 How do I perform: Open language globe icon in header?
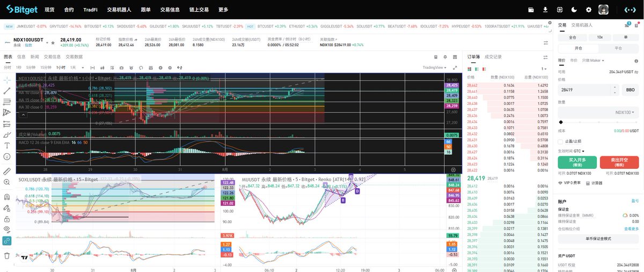(560, 10)
